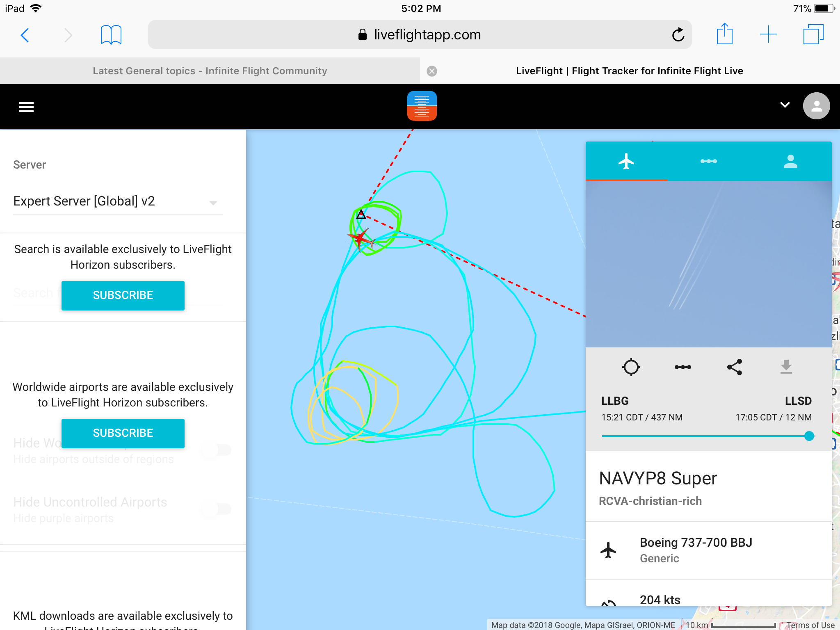
Task: Open Safari bookmarks book icon
Action: click(111, 35)
